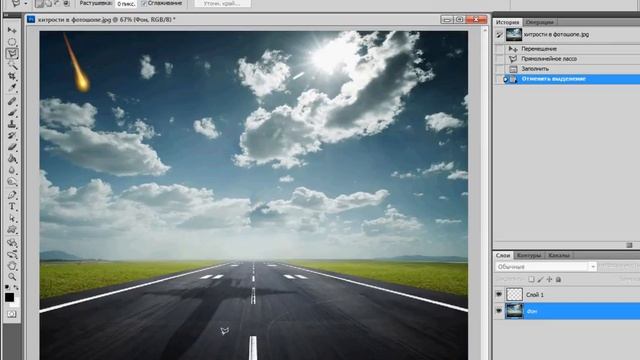This screenshot has height=360, width=640.
Task: Expand the collapsed toolbox panel header
Action: (x=12, y=15)
